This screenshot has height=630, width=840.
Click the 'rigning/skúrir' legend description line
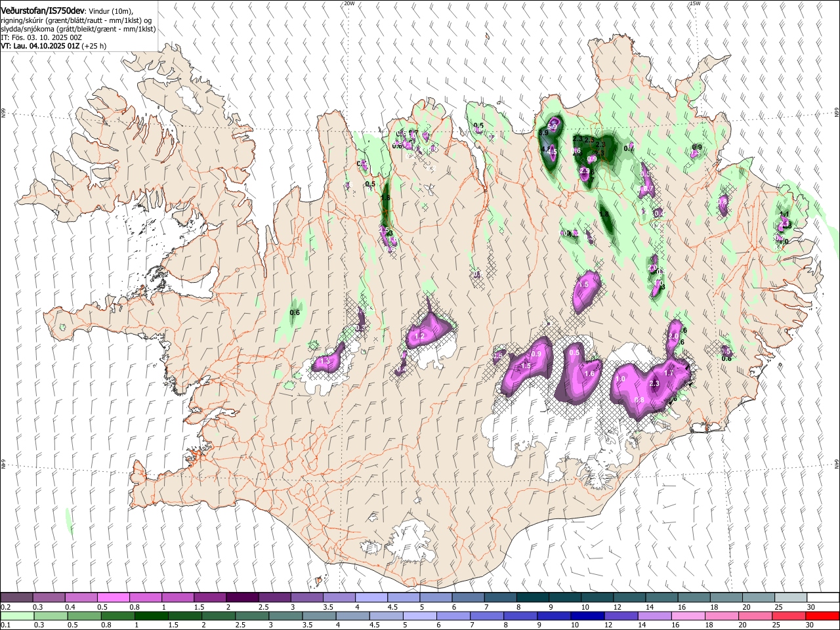point(76,20)
